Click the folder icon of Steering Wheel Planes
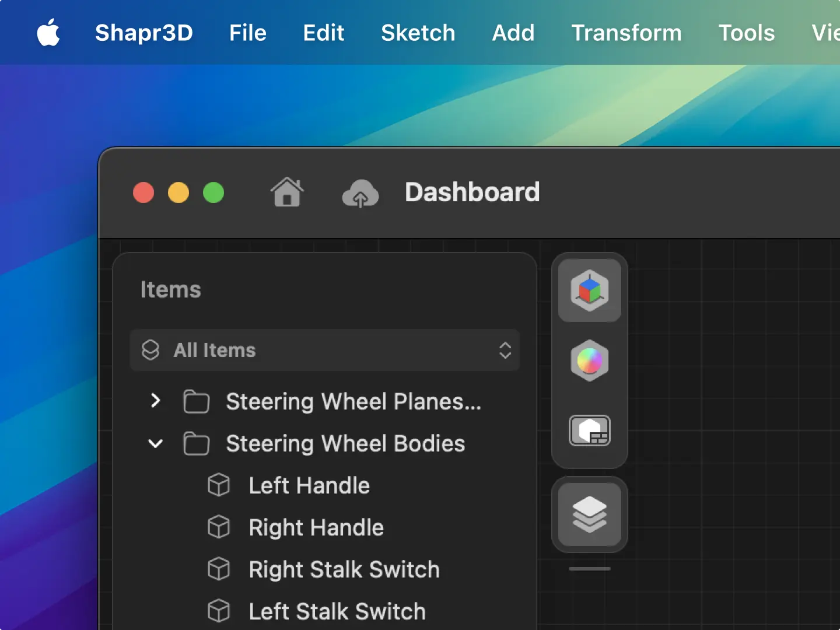This screenshot has height=630, width=840. point(196,401)
